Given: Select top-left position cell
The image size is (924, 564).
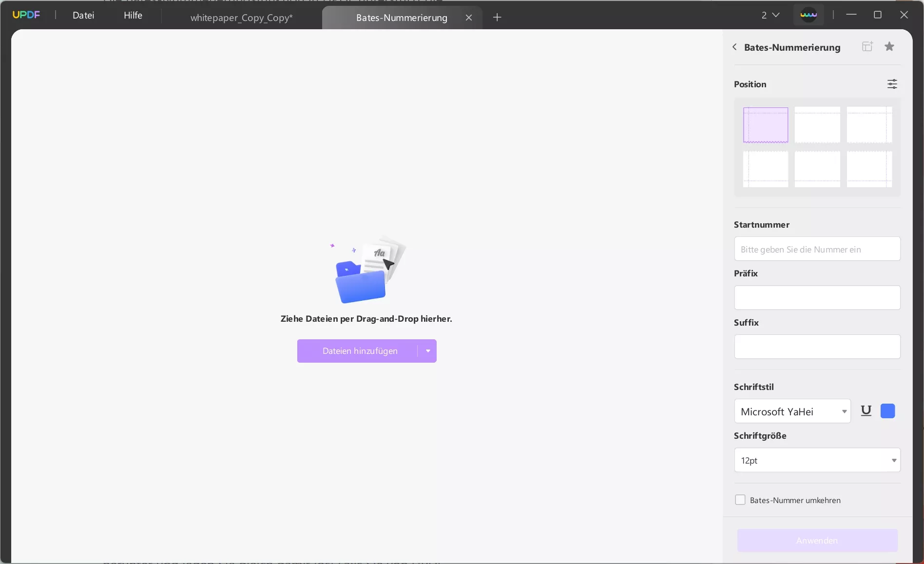Looking at the screenshot, I should click(x=766, y=125).
